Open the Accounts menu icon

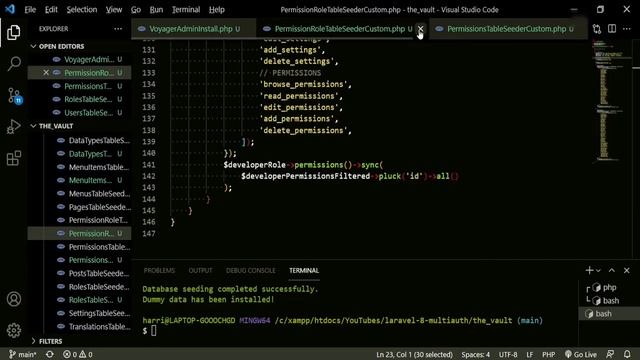pos(14,299)
